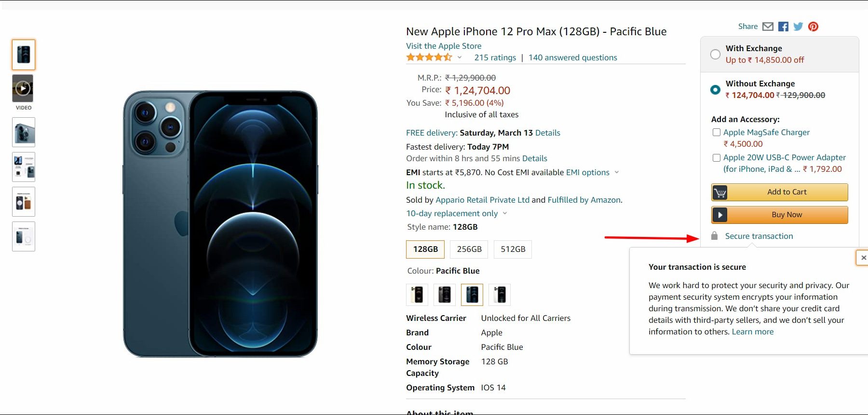
Task: Share the product on Pinterest
Action: click(813, 27)
